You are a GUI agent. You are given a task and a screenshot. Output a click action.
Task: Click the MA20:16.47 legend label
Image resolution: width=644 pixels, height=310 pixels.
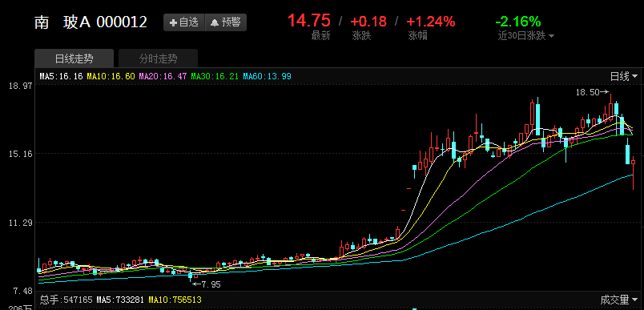pyautogui.click(x=163, y=76)
